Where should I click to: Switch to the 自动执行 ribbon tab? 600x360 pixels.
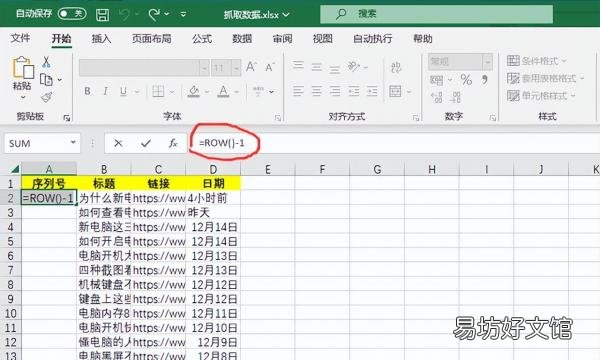(x=373, y=39)
